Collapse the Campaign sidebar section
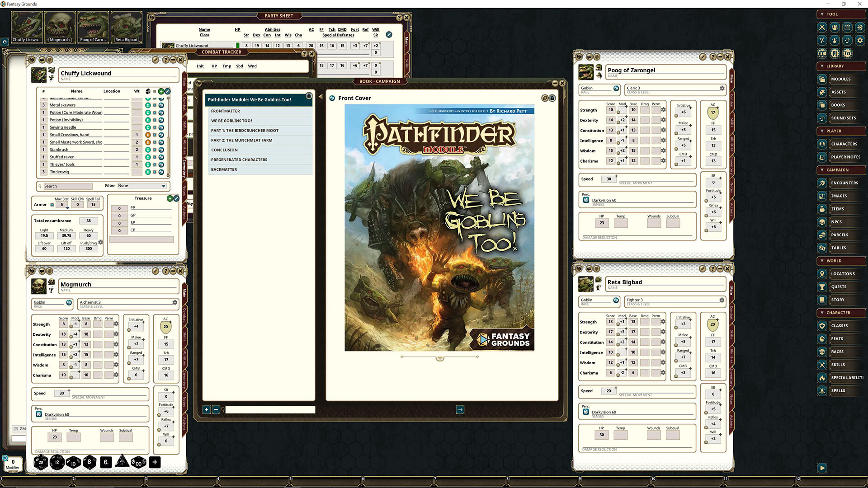This screenshot has height=488, width=868. click(x=822, y=170)
